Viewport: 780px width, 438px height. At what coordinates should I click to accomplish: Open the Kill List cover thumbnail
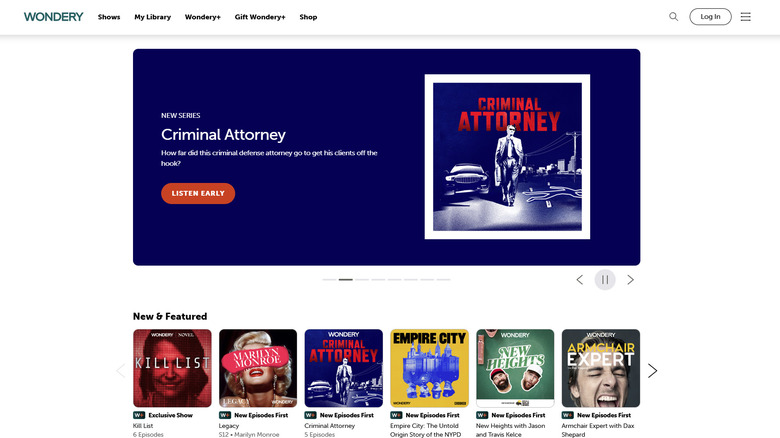pos(172,368)
